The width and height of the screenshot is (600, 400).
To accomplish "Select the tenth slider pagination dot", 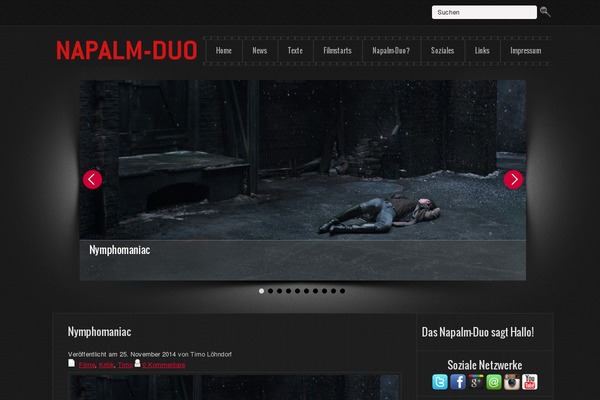I will [x=342, y=291].
